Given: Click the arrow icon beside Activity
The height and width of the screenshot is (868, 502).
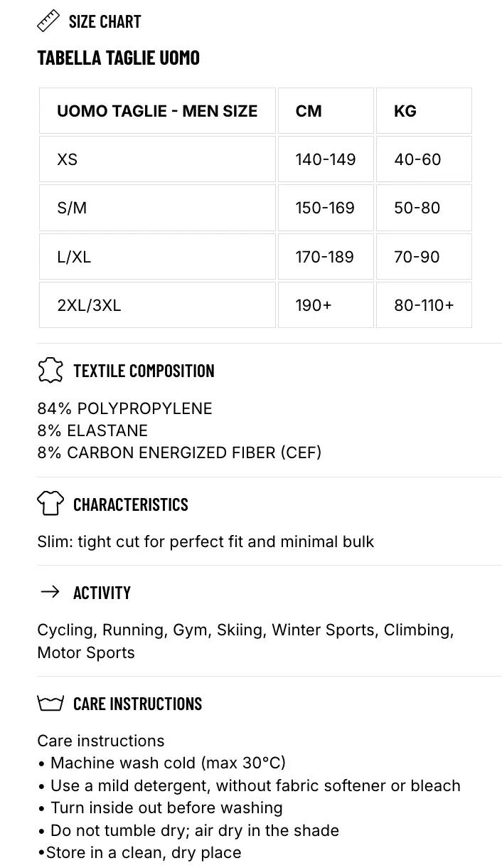Looking at the screenshot, I should (50, 592).
